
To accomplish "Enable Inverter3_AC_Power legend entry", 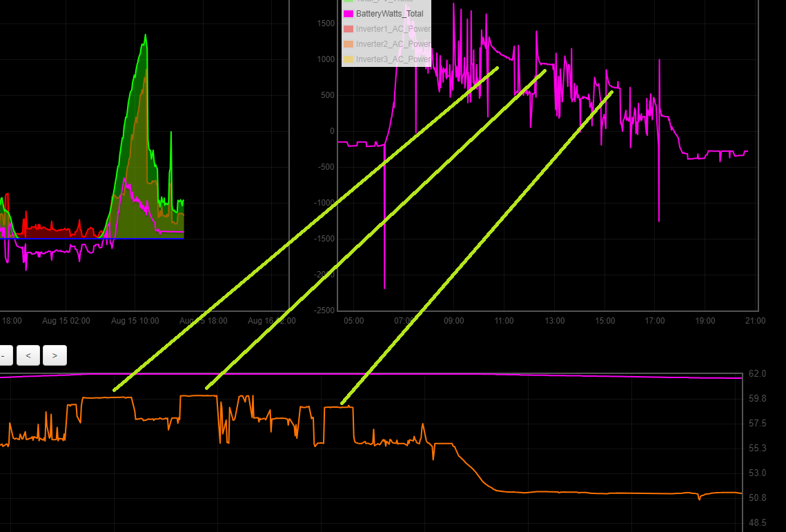I will point(393,59).
